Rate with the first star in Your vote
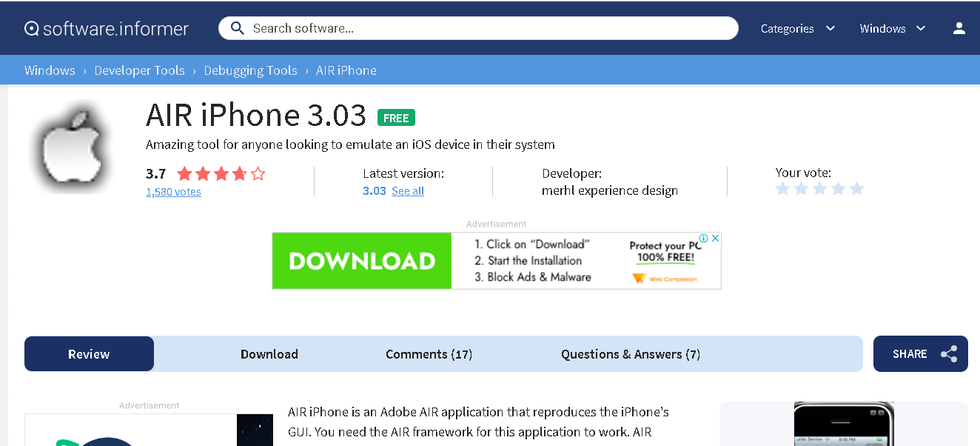This screenshot has width=980, height=446. coord(783,189)
